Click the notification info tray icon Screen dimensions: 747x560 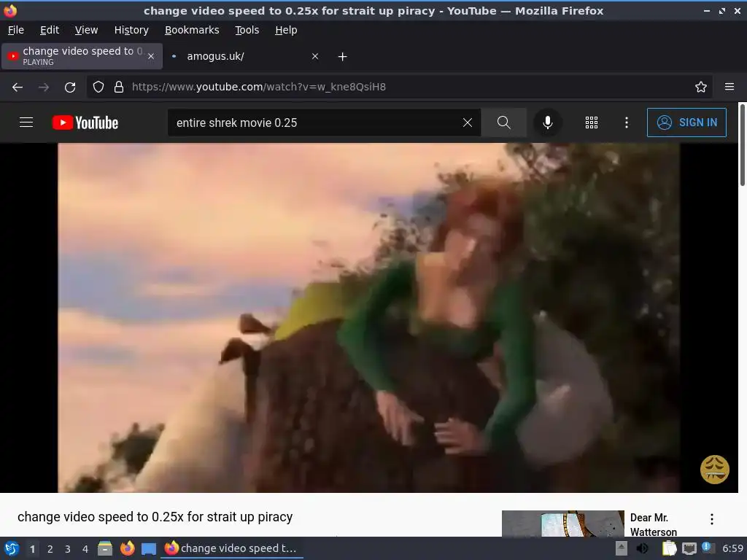tap(708, 548)
